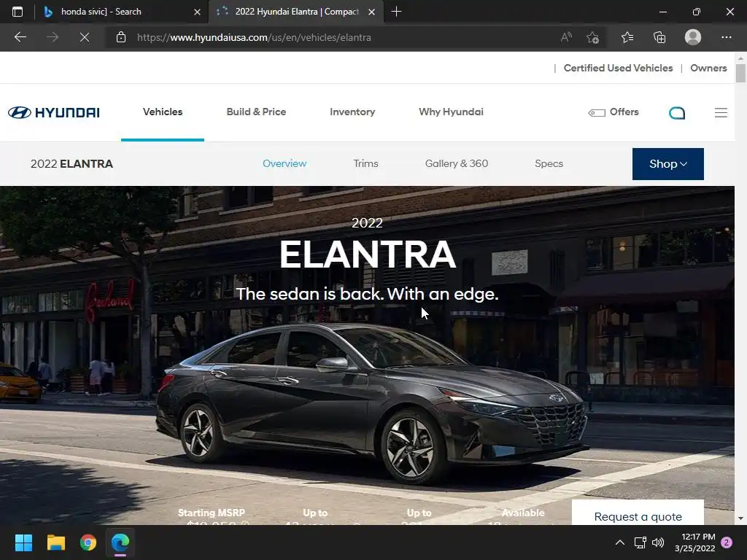This screenshot has width=747, height=560.
Task: Close the 2022 Hyundai Elantra tab
Action: tap(371, 12)
